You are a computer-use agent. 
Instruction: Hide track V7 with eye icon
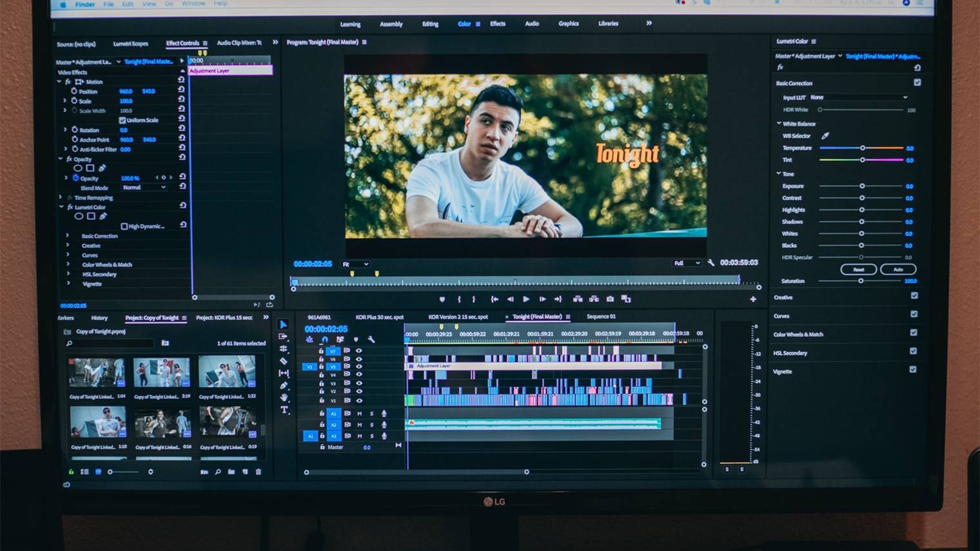[359, 351]
